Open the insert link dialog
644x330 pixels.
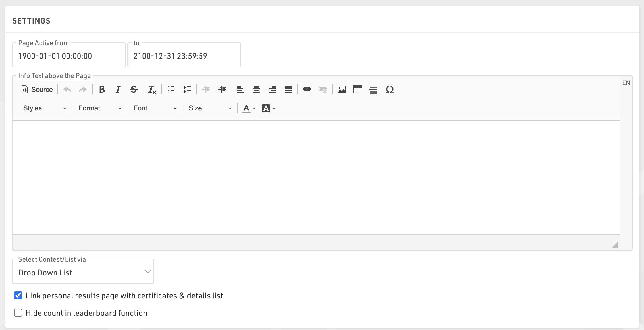click(x=307, y=90)
